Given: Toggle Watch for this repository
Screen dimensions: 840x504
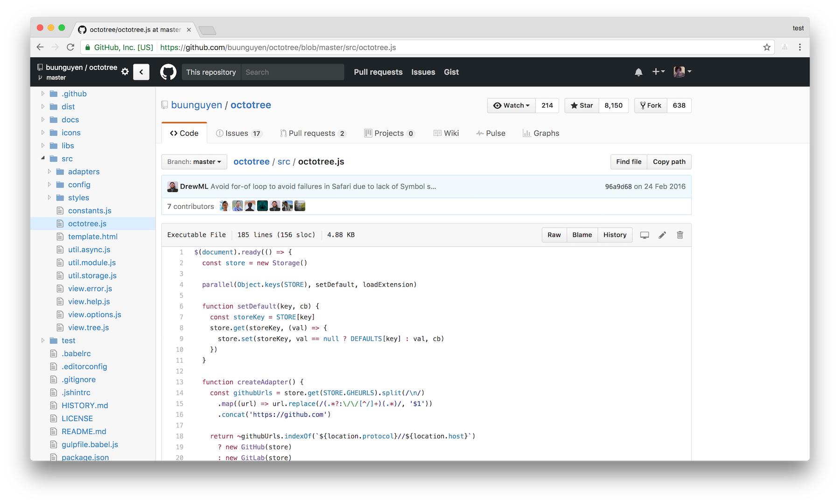Looking at the screenshot, I should pyautogui.click(x=511, y=105).
